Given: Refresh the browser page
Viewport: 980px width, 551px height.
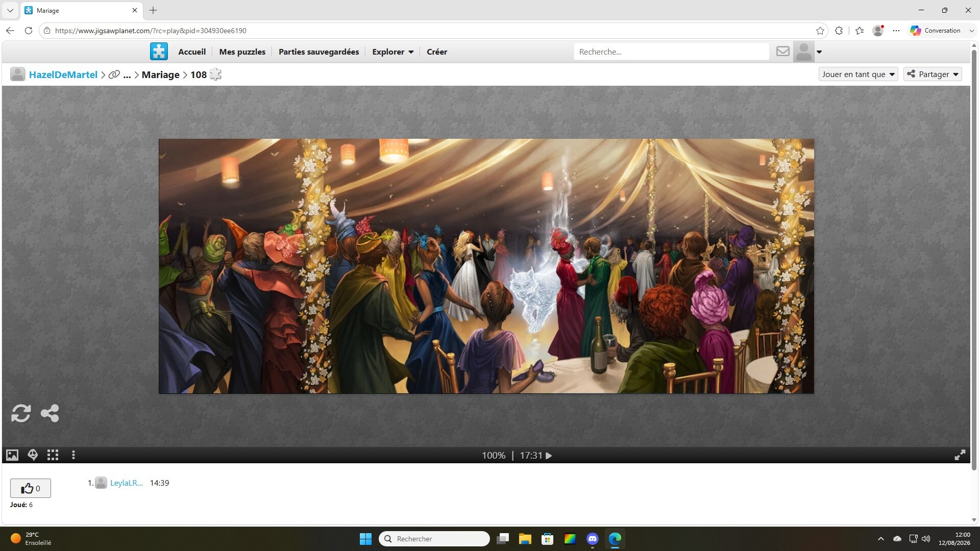Looking at the screenshot, I should click(x=29, y=31).
